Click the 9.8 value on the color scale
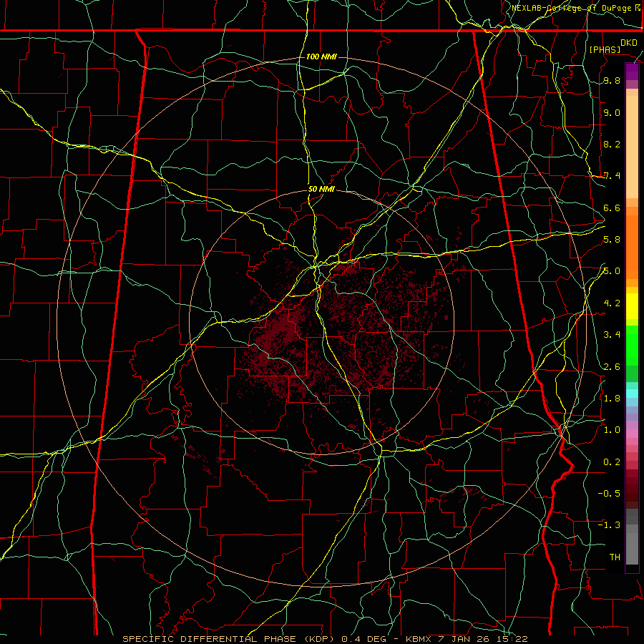644x644 pixels. pos(612,81)
